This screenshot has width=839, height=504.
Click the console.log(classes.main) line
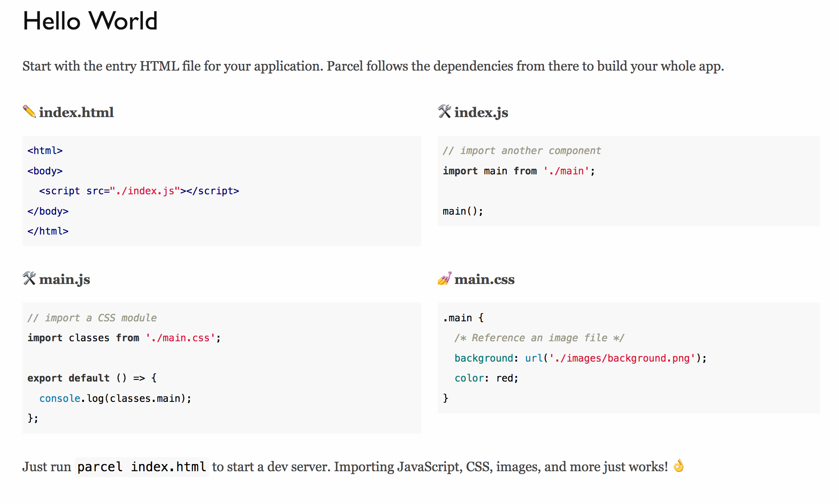pos(115,399)
